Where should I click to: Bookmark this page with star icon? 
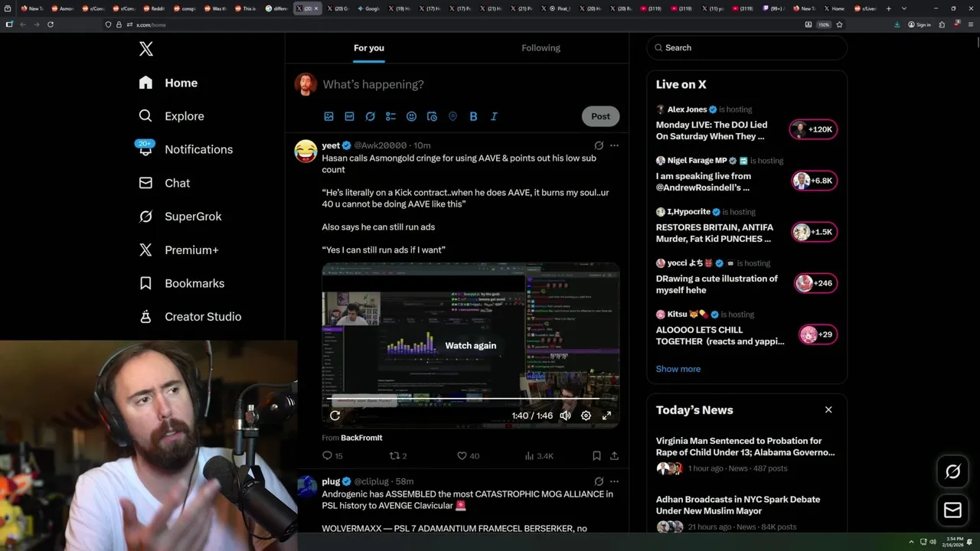[x=839, y=24]
